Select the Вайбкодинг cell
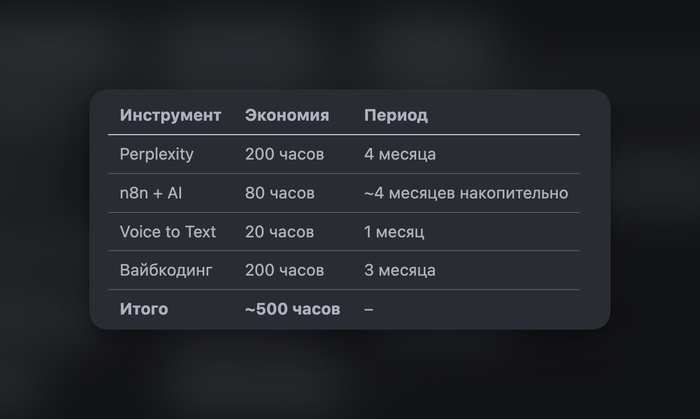The height and width of the screenshot is (419, 700). (x=166, y=270)
